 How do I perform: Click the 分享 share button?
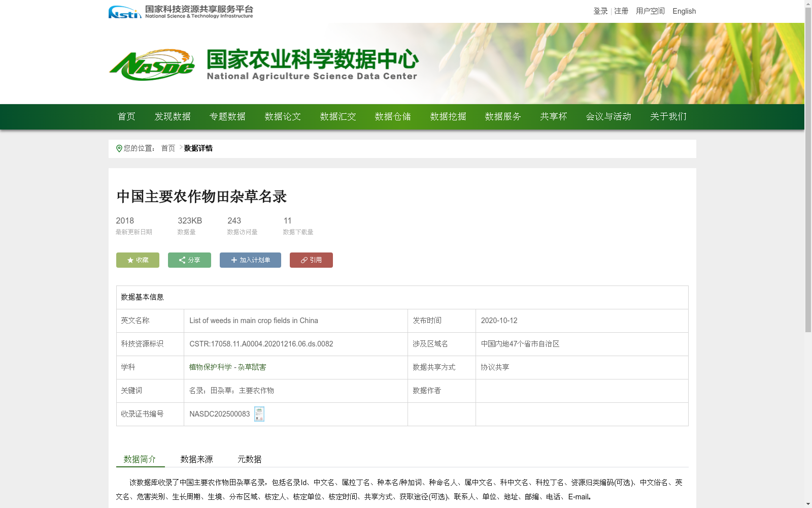[x=189, y=260]
